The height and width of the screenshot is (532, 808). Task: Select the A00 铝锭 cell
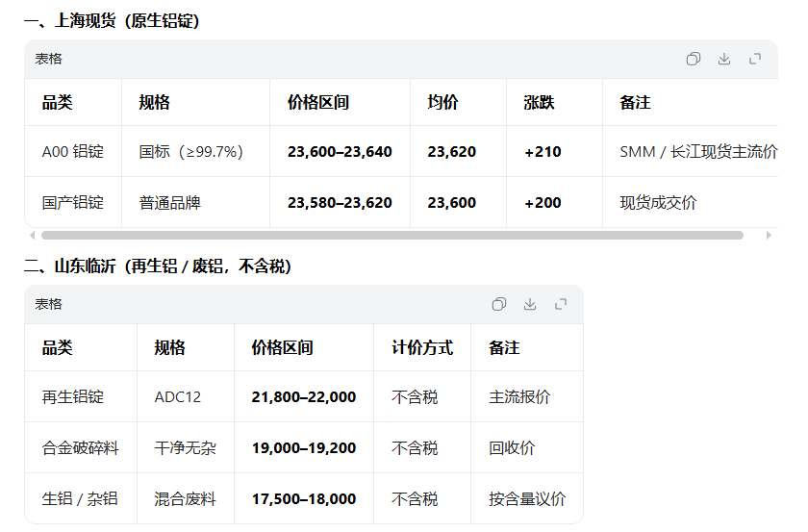coord(73,152)
